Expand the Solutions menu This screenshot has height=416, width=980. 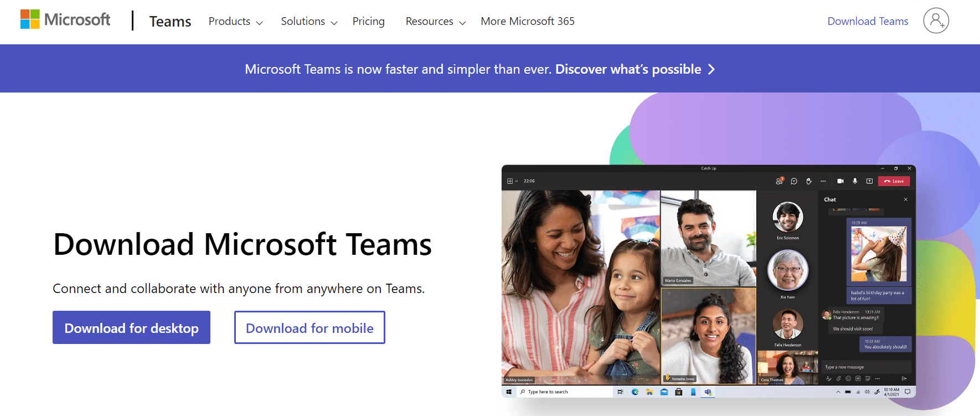click(x=309, y=21)
